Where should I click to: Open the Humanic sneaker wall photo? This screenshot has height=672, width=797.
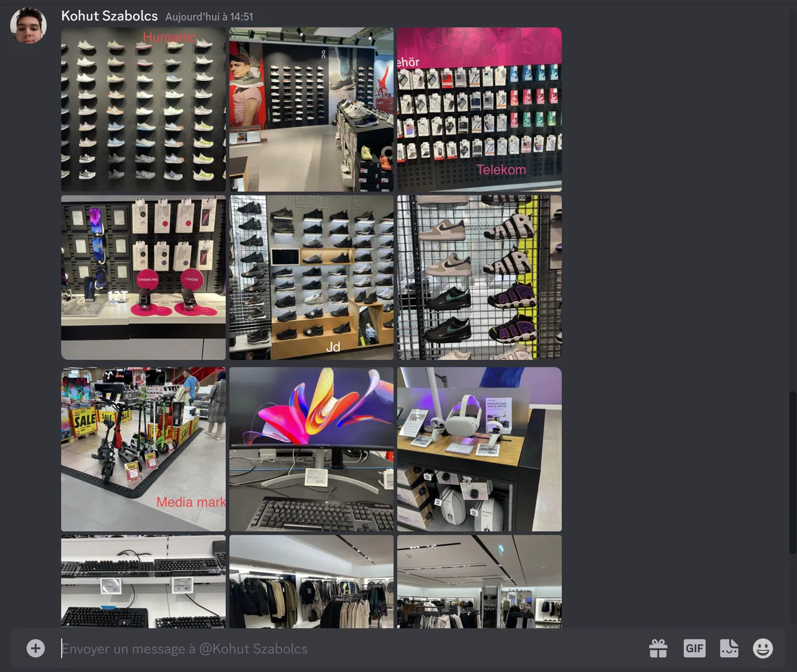pos(143,110)
